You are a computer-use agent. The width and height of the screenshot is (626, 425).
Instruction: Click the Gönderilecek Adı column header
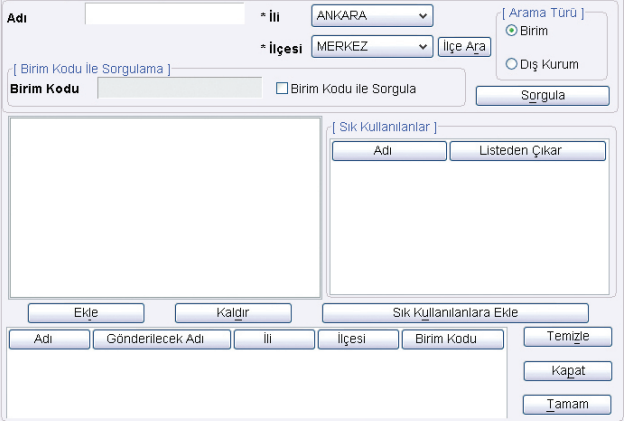162,339
